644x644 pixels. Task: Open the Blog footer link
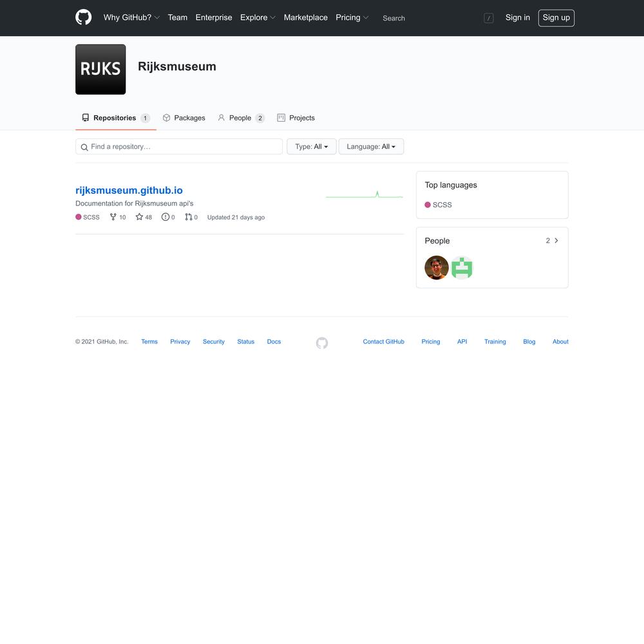point(529,342)
